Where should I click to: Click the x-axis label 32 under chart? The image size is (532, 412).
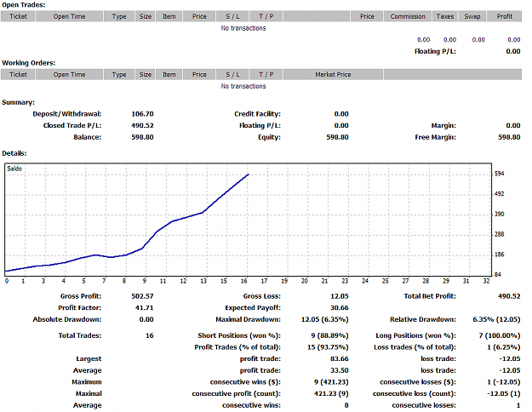486,281
